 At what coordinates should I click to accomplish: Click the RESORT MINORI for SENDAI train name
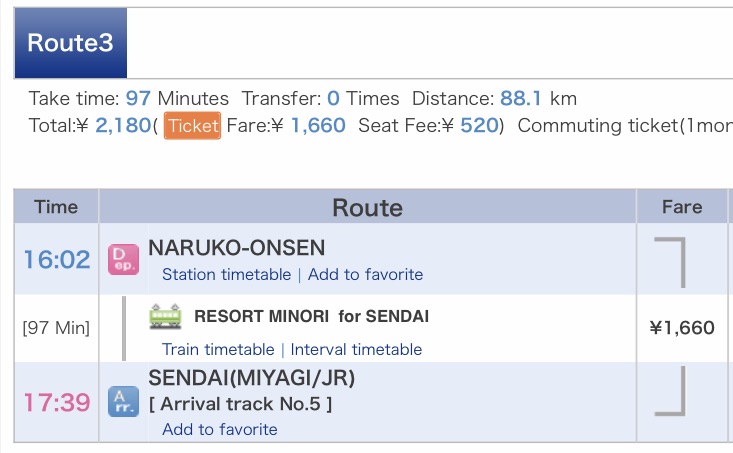click(311, 316)
